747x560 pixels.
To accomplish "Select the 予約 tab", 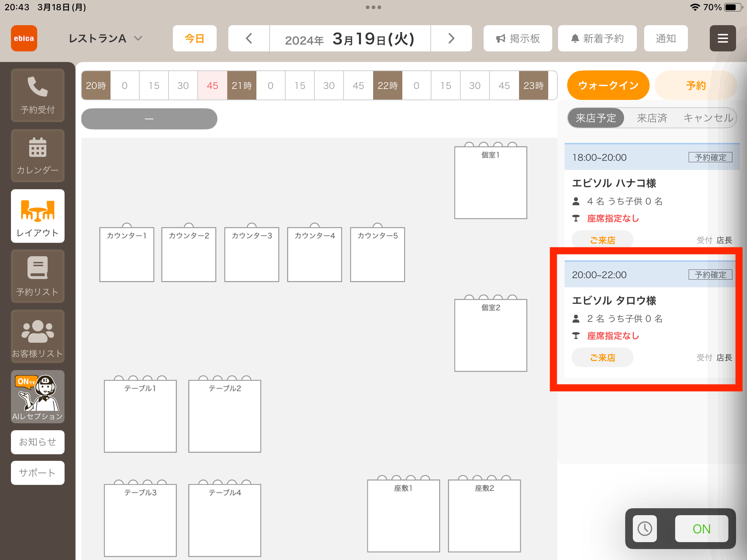I will pyautogui.click(x=696, y=85).
